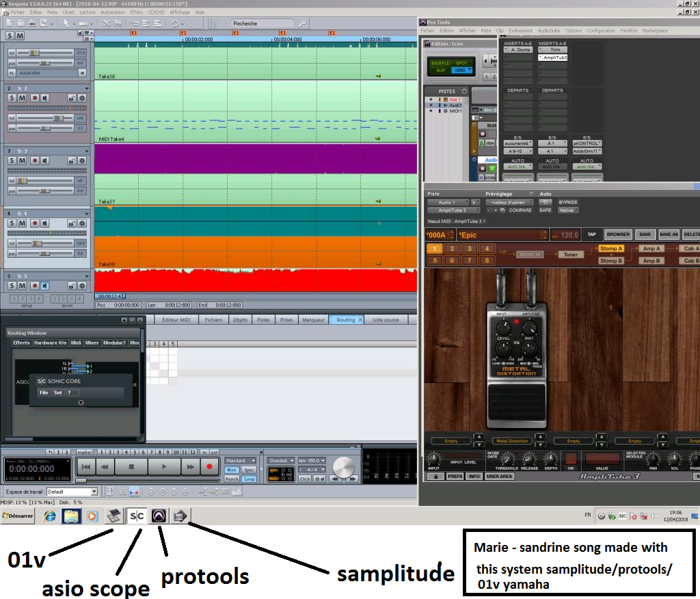Screen dimensions: 700x599
Task: Click the Start button Démarrer
Action: (x=17, y=516)
